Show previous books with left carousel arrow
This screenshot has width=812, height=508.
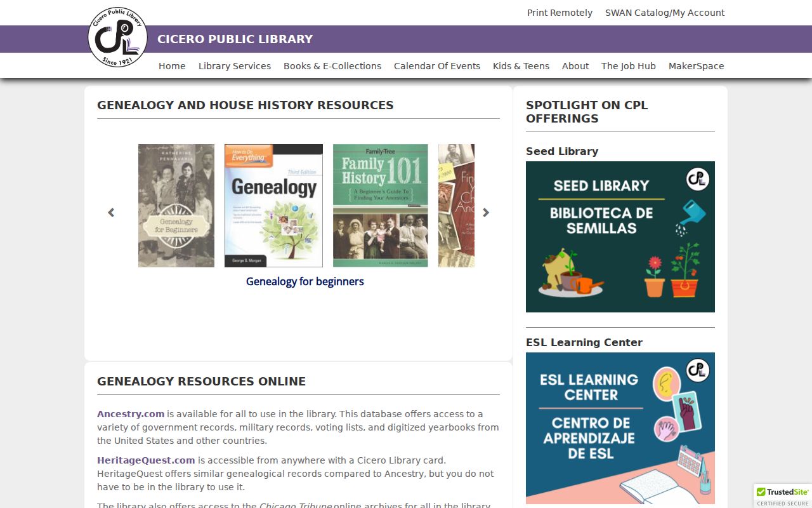pyautogui.click(x=111, y=213)
